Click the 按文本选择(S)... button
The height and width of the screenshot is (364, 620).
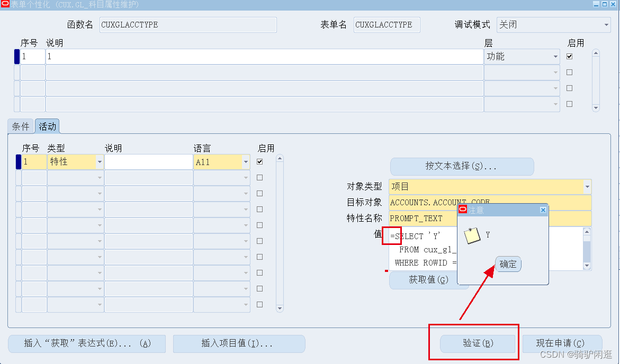[462, 166]
